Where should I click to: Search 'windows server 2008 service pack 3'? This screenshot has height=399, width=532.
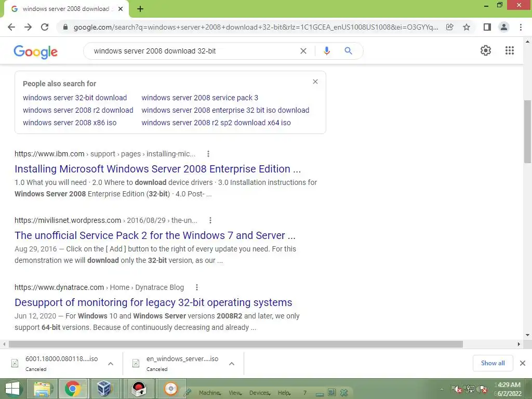[x=200, y=98]
